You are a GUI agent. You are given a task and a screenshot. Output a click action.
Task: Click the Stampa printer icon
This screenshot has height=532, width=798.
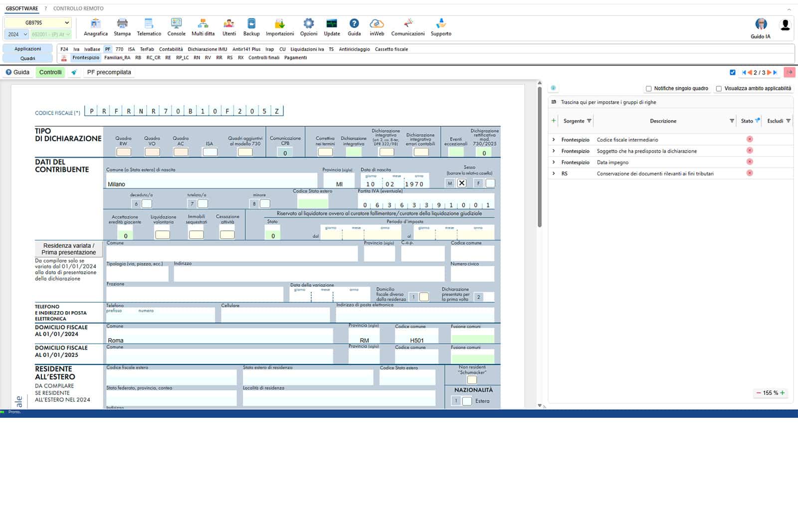[x=122, y=27]
